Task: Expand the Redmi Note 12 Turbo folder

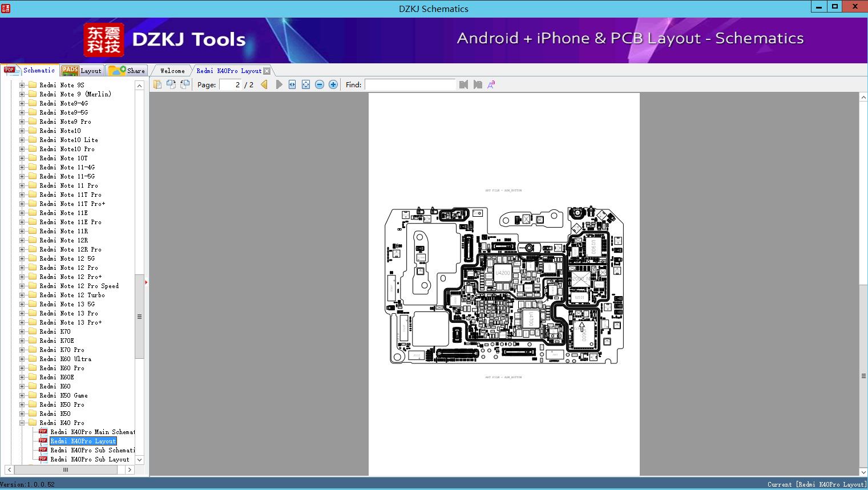Action: coord(22,295)
